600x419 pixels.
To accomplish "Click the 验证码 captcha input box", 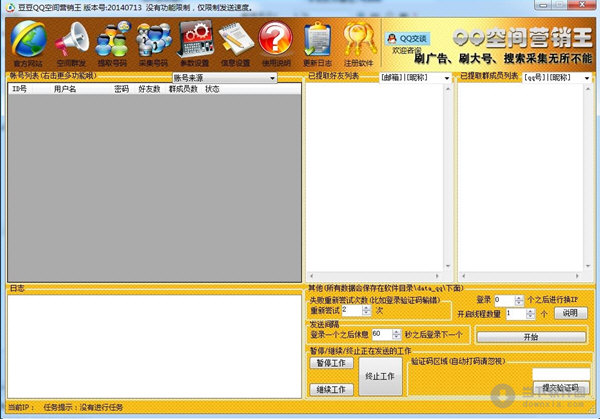I will point(561,374).
